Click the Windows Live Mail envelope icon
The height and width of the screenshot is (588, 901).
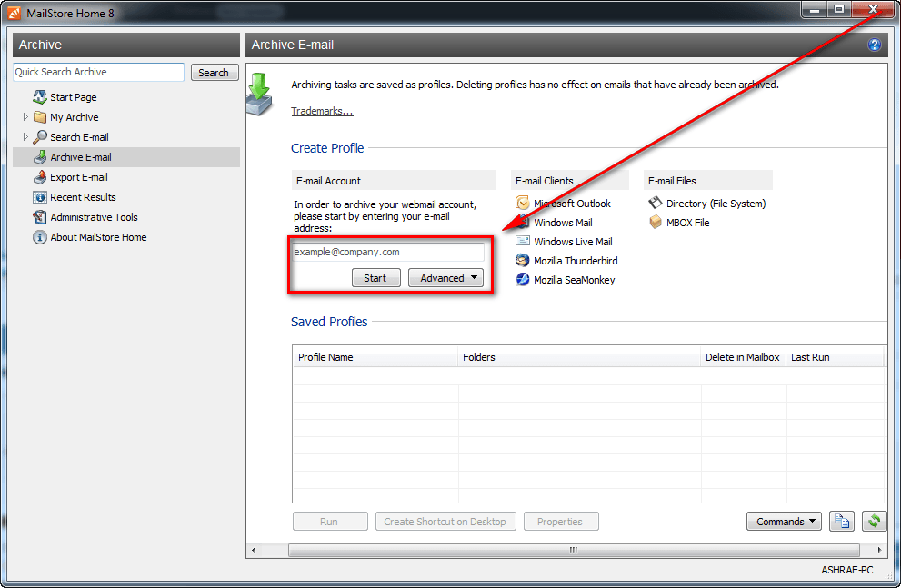523,241
